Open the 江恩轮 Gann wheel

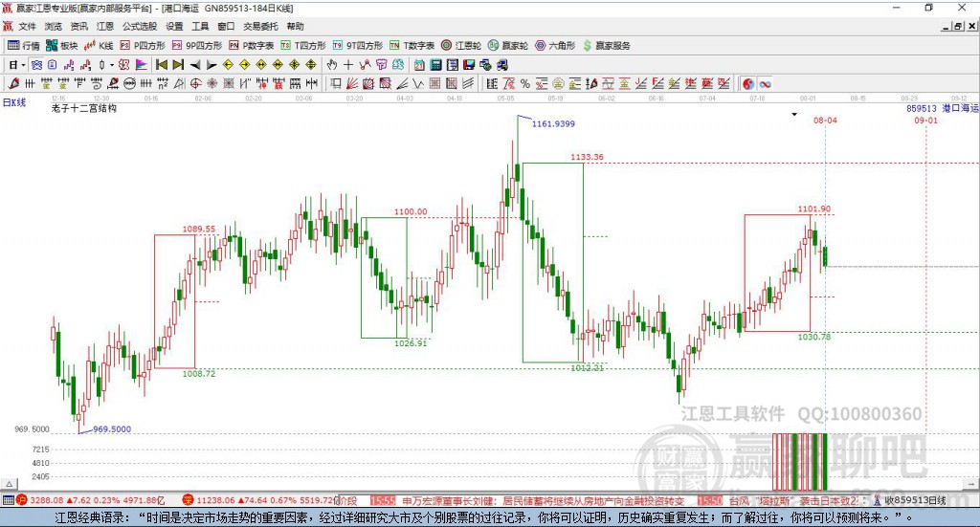click(x=461, y=46)
